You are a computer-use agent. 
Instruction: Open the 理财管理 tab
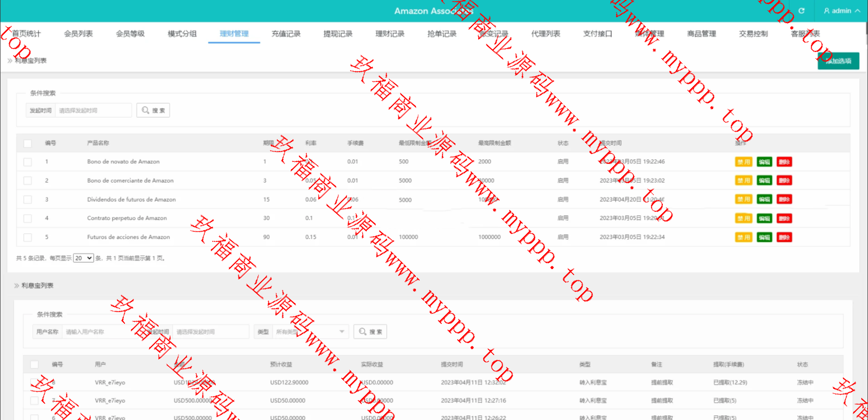coord(234,34)
